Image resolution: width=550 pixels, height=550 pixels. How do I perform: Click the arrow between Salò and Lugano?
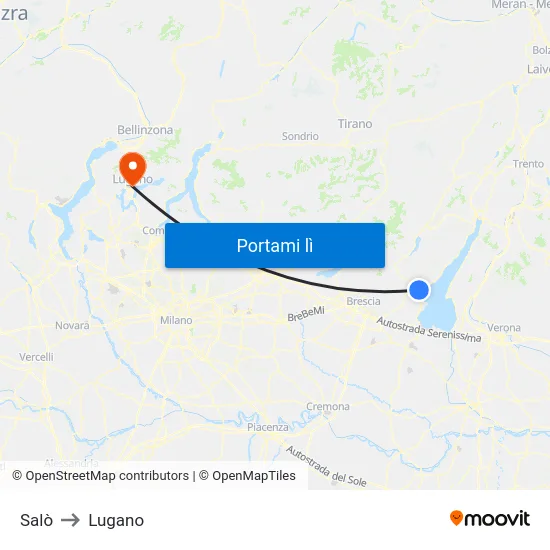[71, 520]
